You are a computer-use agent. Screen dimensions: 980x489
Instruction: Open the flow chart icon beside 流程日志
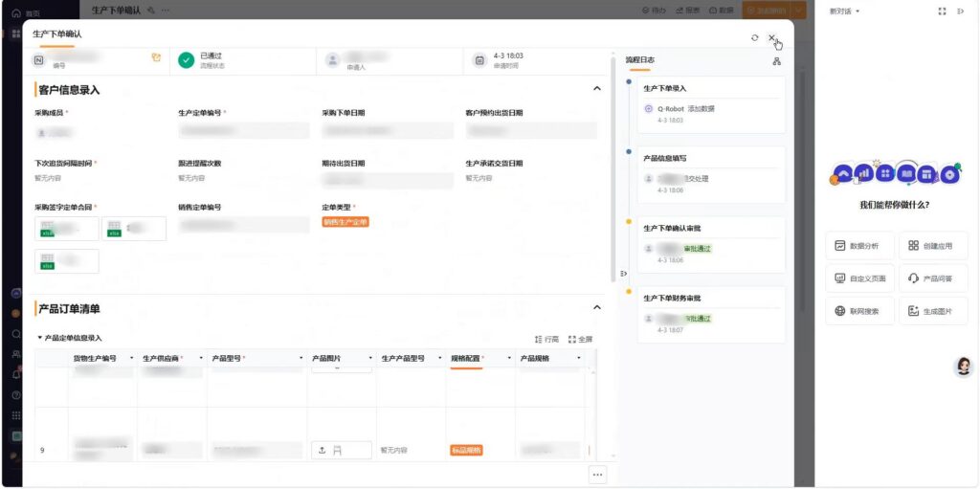[x=776, y=61]
